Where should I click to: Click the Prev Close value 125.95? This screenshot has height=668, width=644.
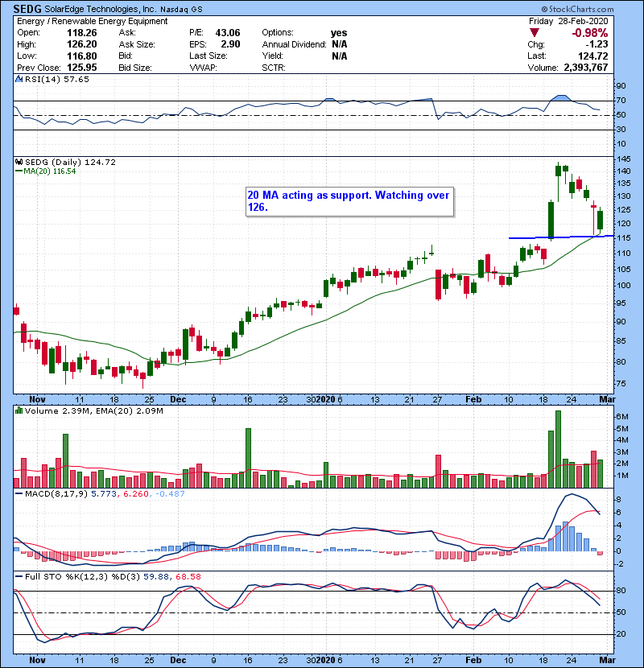tap(82, 68)
